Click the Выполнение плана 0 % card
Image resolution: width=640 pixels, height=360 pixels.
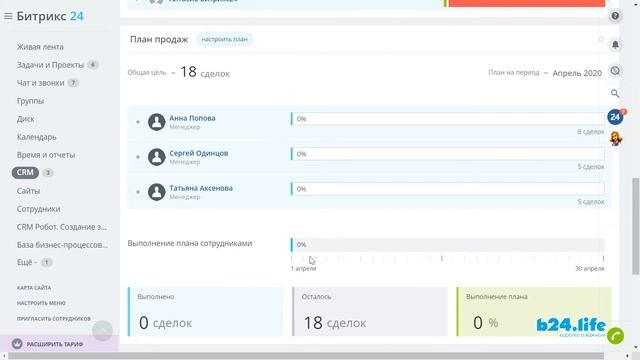tap(534, 311)
